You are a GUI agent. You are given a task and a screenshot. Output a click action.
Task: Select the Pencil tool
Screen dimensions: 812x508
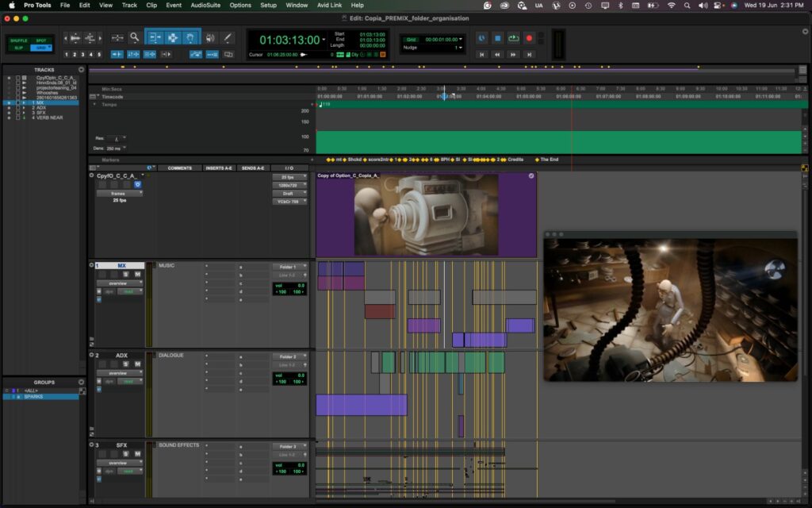(x=228, y=37)
